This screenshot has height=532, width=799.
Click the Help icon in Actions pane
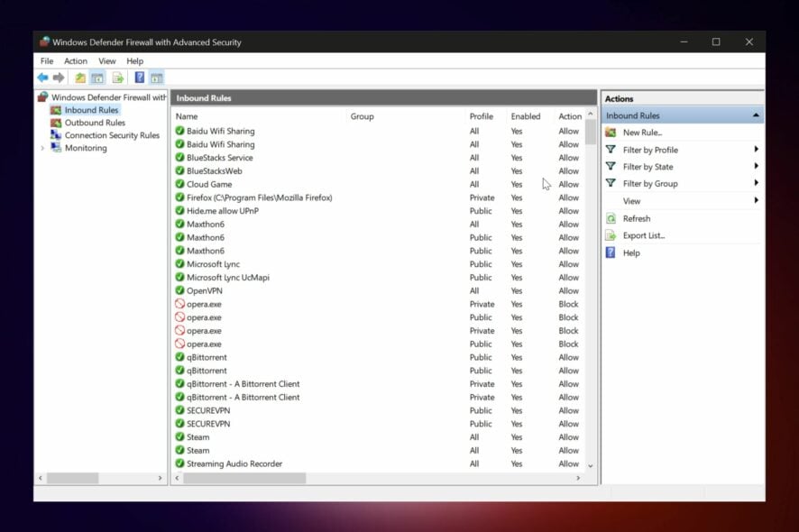click(610, 252)
